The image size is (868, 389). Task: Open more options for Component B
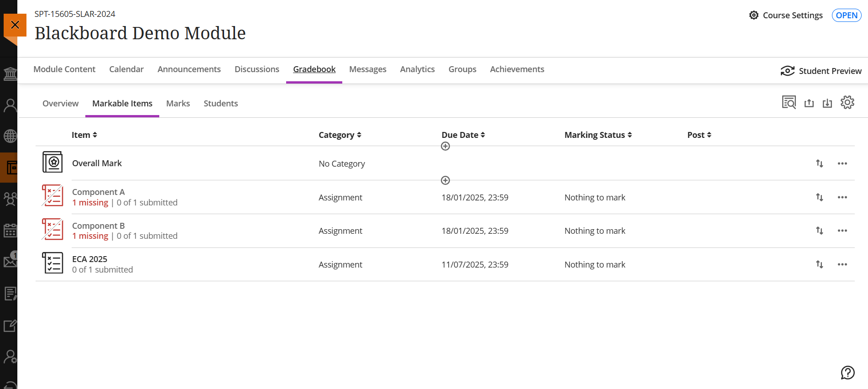pyautogui.click(x=842, y=231)
